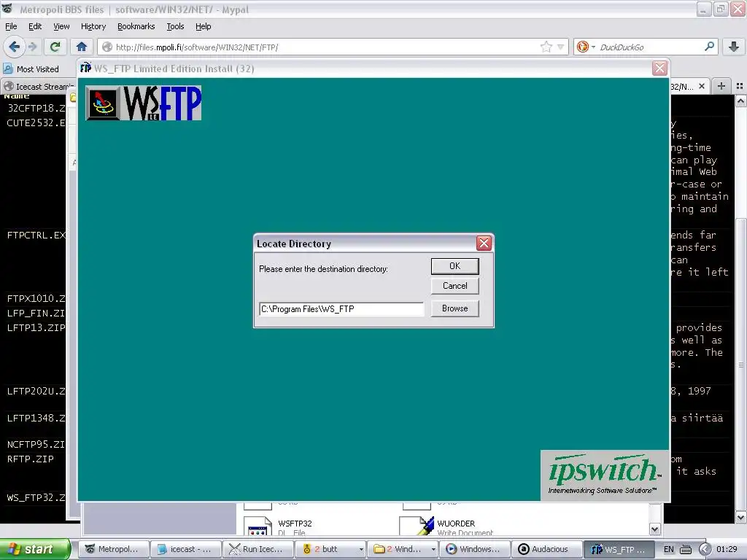Cancel the Locate Directory dialog
This screenshot has width=747, height=560.
pos(454,286)
